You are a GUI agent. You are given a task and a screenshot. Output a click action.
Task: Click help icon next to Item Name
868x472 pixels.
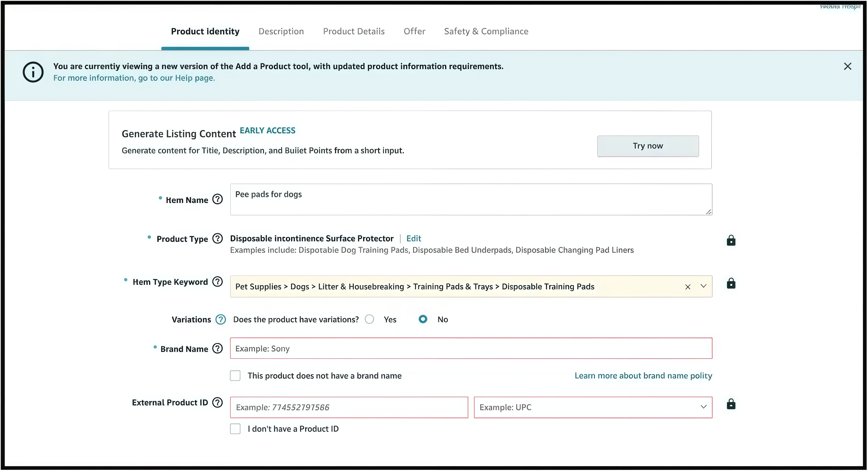pyautogui.click(x=217, y=200)
